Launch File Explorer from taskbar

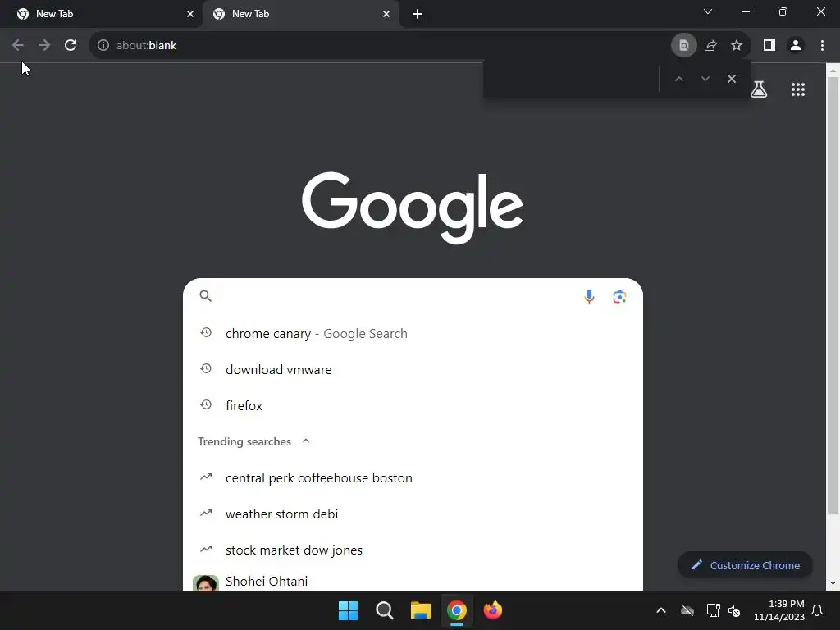tap(421, 610)
